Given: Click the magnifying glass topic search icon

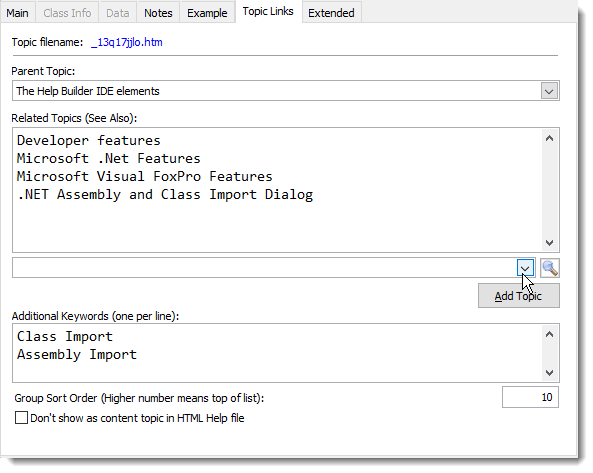Looking at the screenshot, I should click(x=550, y=268).
